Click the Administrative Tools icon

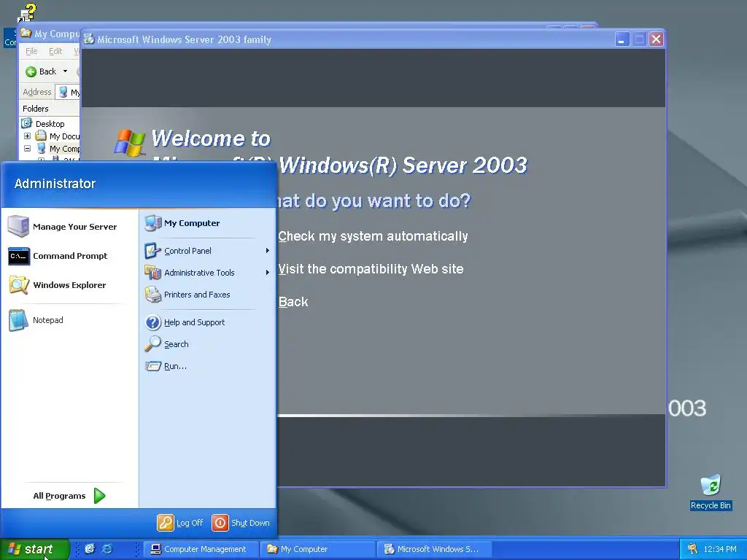[152, 273]
